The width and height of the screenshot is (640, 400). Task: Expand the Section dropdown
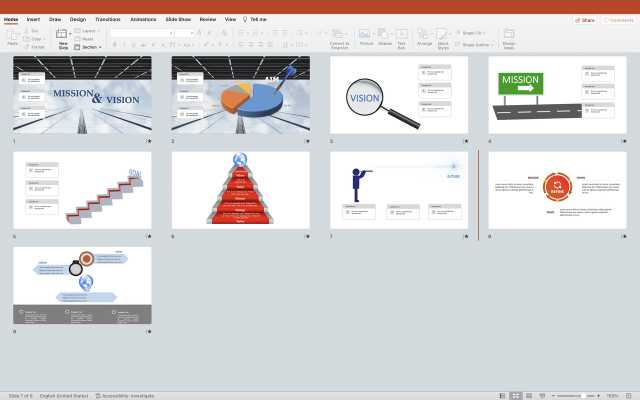[89, 47]
